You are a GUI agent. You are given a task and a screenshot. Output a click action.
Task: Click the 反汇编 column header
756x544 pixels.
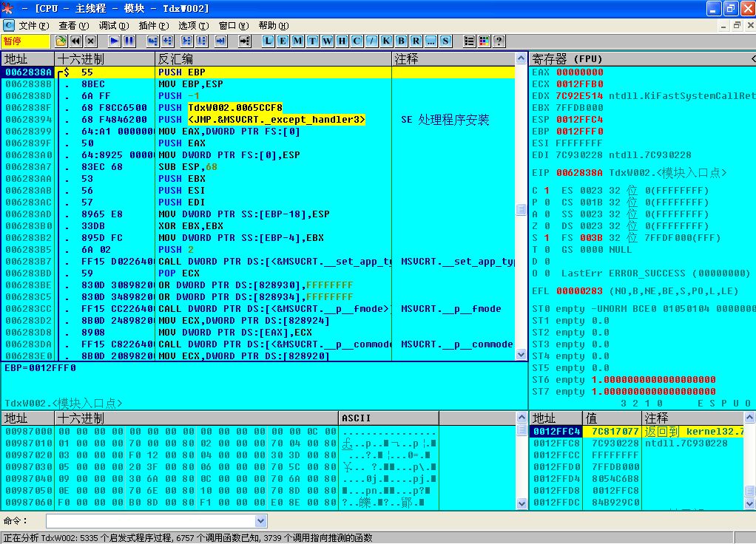(274, 59)
